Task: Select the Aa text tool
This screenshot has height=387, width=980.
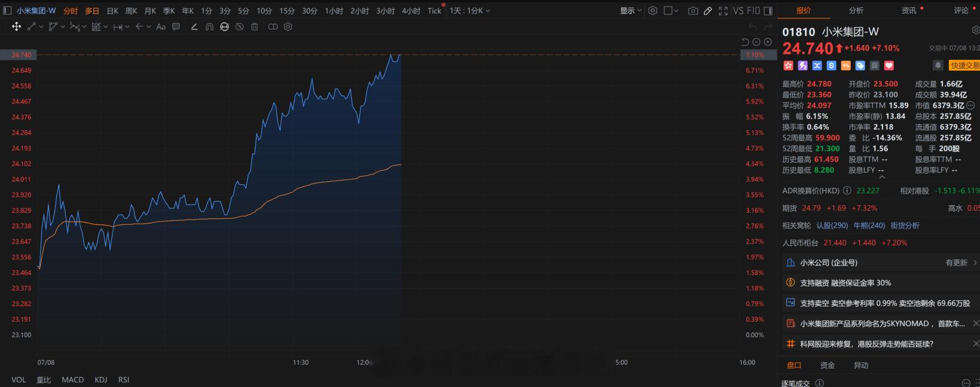Action: click(161, 27)
